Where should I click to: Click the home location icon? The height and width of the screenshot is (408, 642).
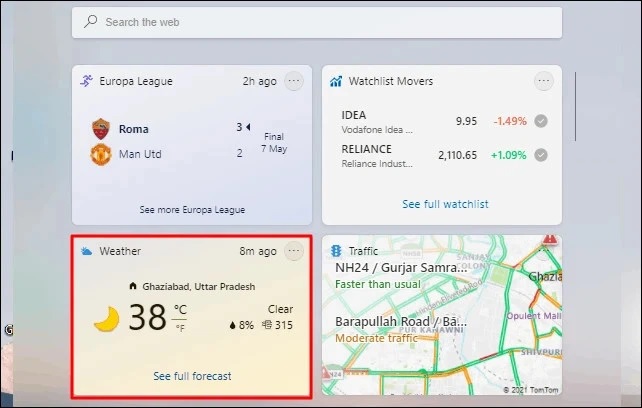133,286
